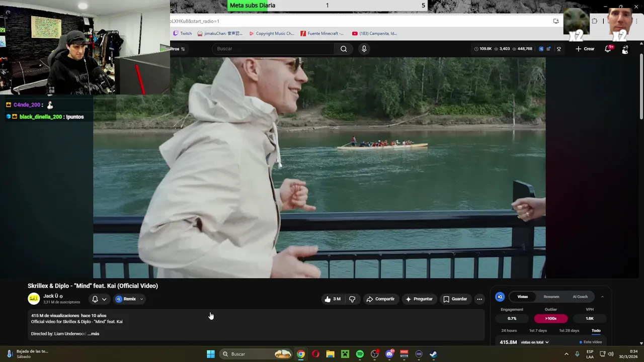Viewport: 644px width, 362px height.
Task: Open the YouTube account avatar menu
Action: [x=625, y=49]
